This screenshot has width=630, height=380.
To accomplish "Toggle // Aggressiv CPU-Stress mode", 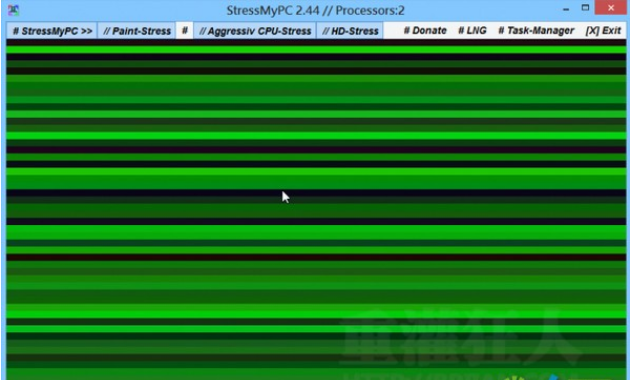I will pyautogui.click(x=255, y=31).
